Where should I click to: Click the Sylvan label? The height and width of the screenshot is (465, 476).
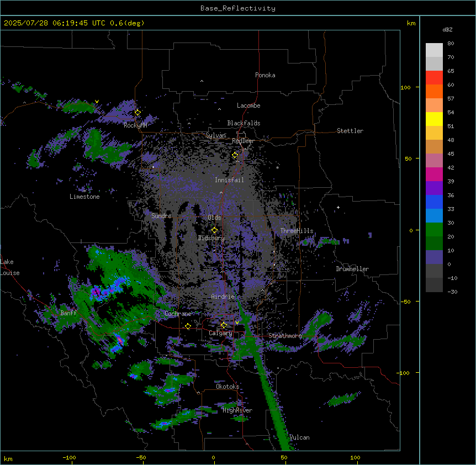pos(216,135)
